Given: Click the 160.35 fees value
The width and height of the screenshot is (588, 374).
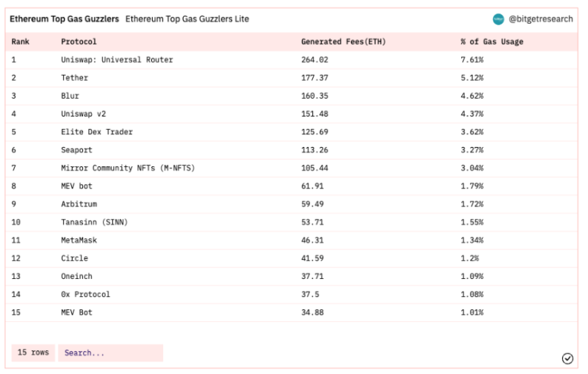Looking at the screenshot, I should click(314, 96).
